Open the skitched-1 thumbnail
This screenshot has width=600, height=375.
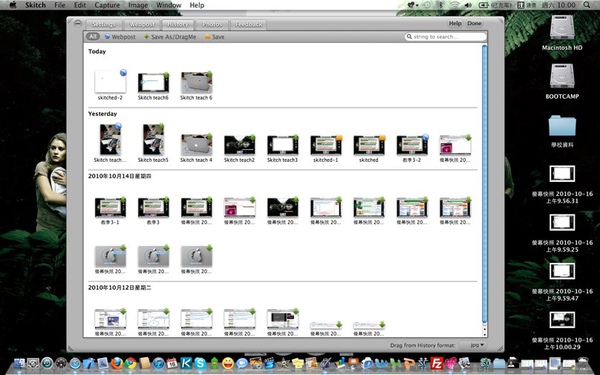[x=326, y=145]
